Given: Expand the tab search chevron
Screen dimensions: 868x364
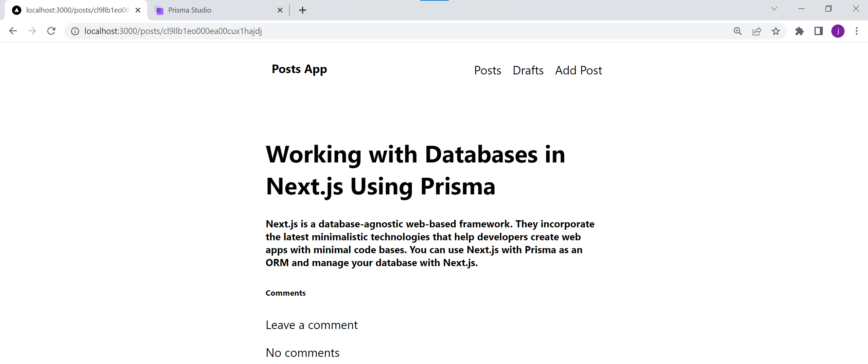Looking at the screenshot, I should [x=774, y=9].
